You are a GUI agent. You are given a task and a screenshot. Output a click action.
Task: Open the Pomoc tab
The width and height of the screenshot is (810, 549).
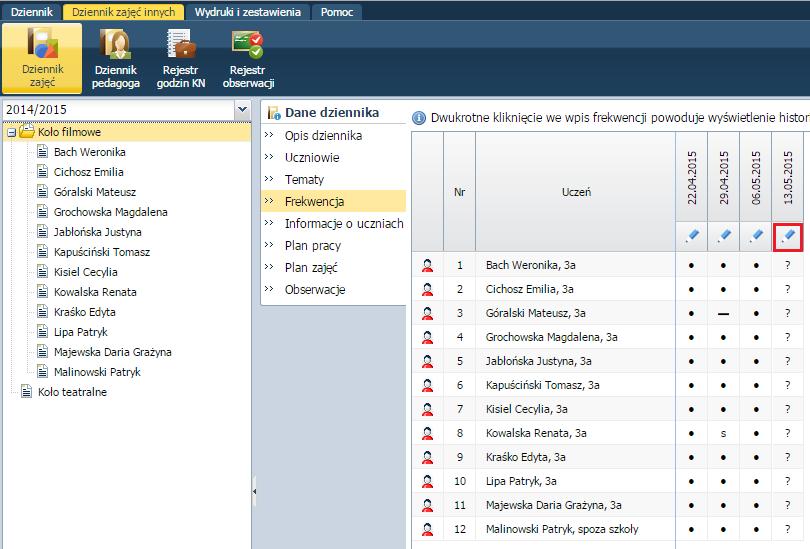(x=336, y=12)
